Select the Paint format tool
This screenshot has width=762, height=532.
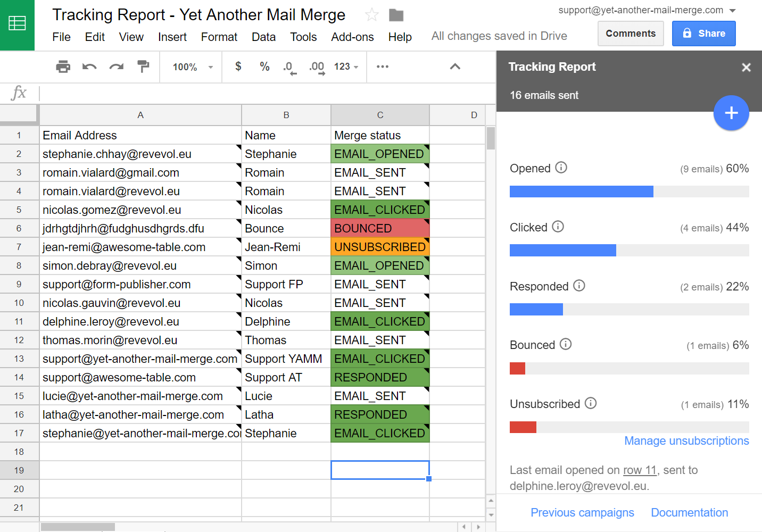(143, 66)
